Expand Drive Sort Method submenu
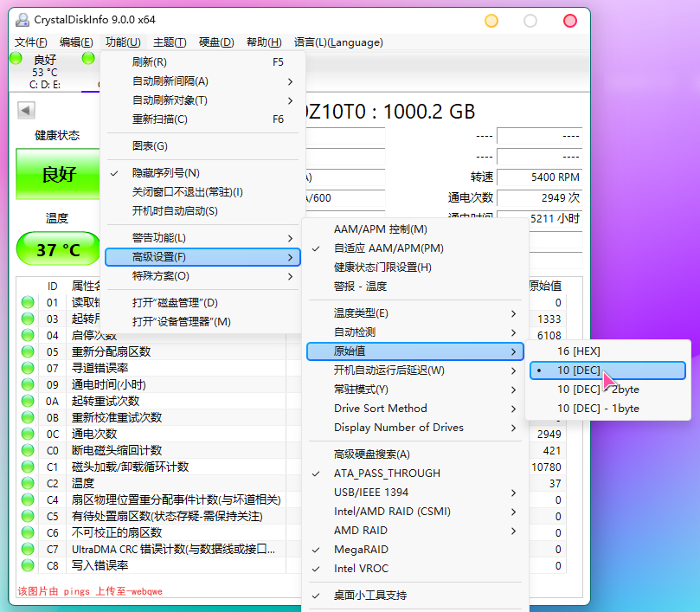 [x=415, y=409]
